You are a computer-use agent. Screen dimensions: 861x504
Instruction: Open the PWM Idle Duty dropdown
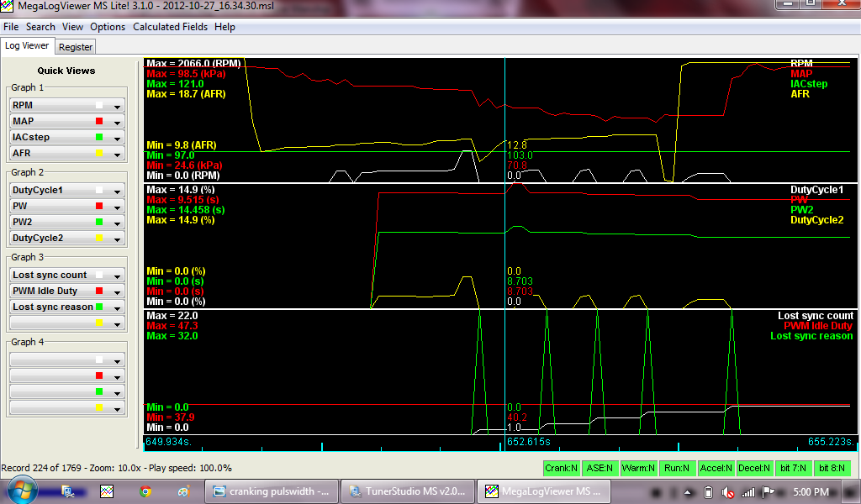(118, 291)
